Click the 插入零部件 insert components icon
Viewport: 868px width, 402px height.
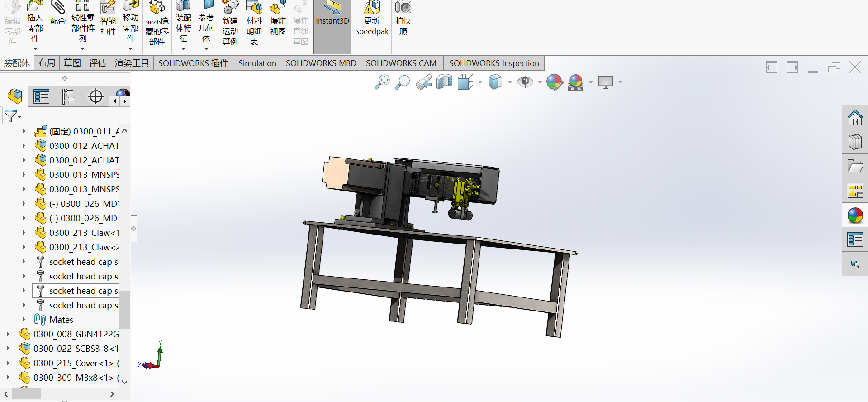pyautogui.click(x=35, y=6)
